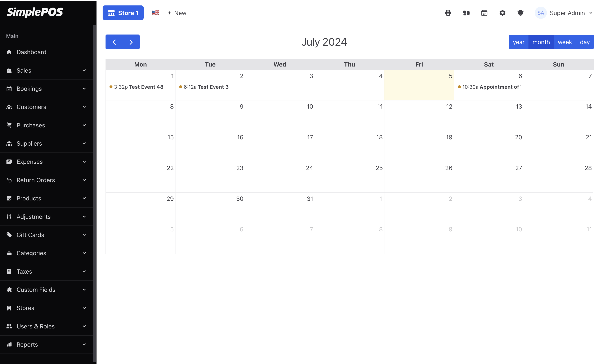Open the notifications bell

[520, 13]
